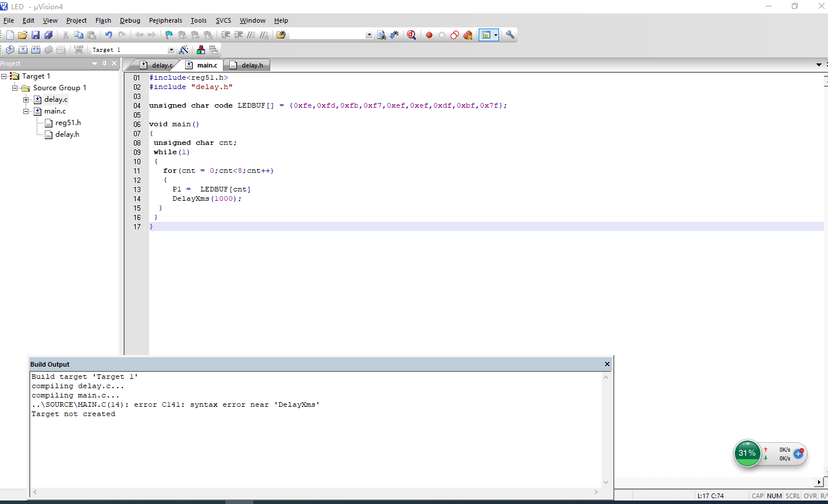Viewport: 828px width, 504px height.
Task: Start or stop the debug session
Action: 411,35
